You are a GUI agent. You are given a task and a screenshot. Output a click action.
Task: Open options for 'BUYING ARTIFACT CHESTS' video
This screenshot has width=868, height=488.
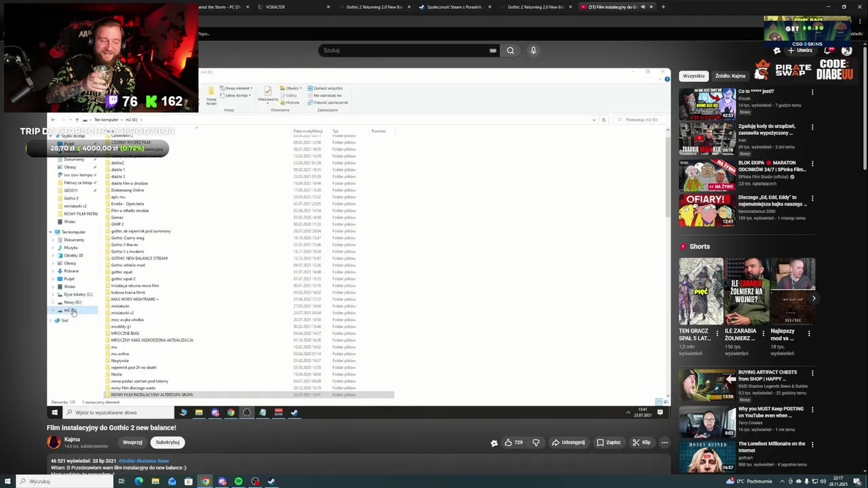(812, 373)
